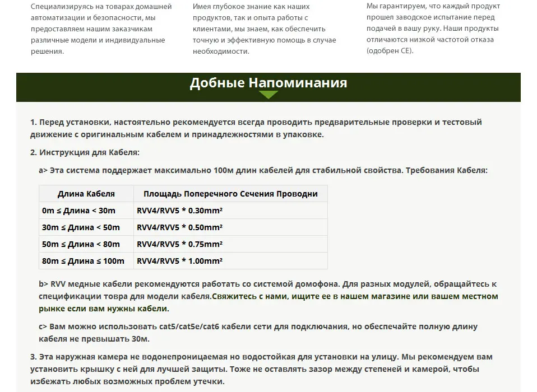Click paragraph '3. Эта наружная камера'
This screenshot has height=392, width=537.
[261, 368]
